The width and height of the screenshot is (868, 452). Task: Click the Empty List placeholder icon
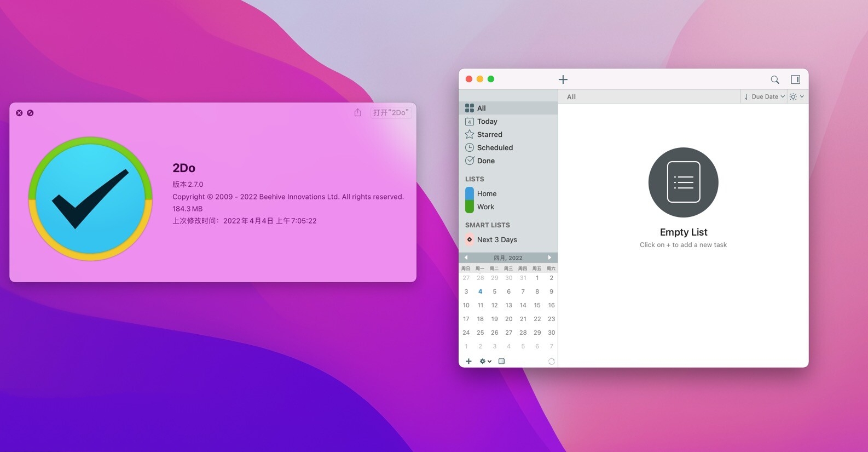click(684, 182)
